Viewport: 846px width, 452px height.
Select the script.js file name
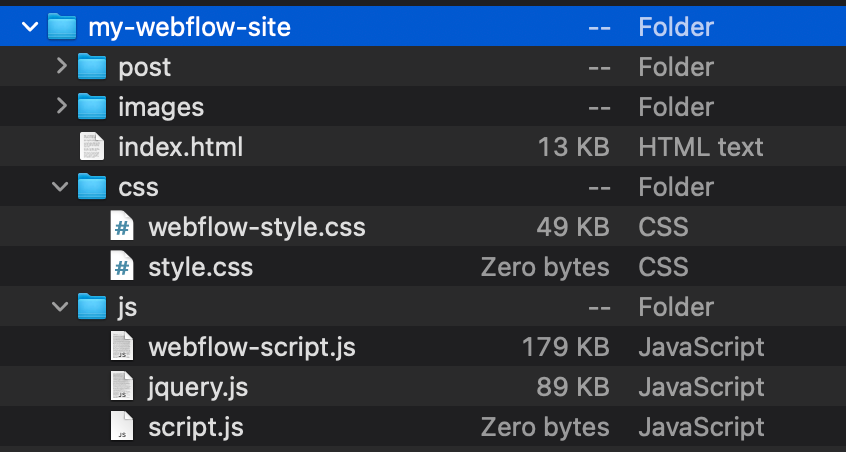(196, 427)
